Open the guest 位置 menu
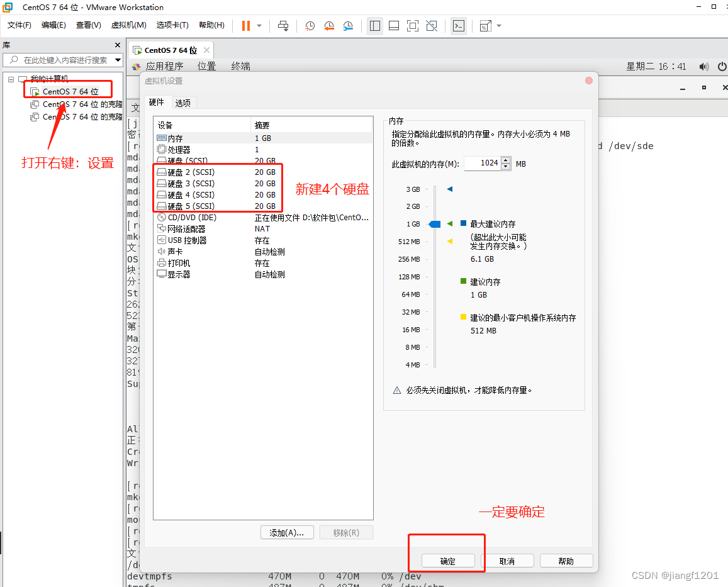Viewport: 728px width, 587px height. click(206, 67)
